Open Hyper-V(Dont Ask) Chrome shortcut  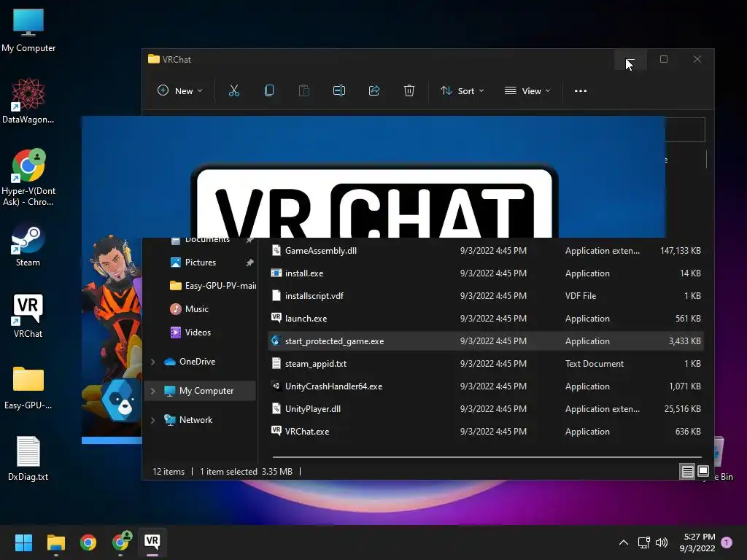(x=28, y=178)
